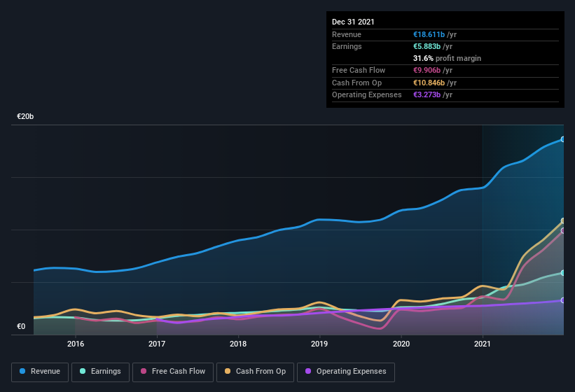Click the Cash From Op endpoint marker
The height and width of the screenshot is (392, 575).
coord(563,221)
